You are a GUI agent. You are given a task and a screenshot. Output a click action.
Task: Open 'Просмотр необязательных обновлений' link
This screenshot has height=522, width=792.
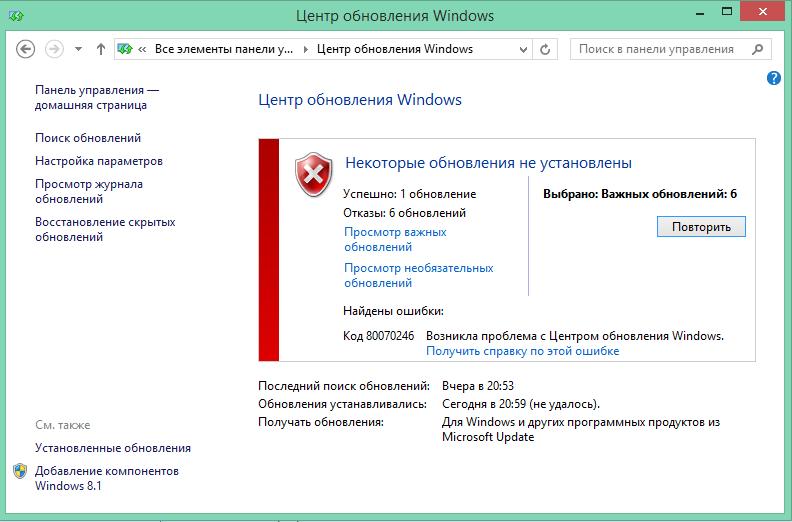click(418, 275)
